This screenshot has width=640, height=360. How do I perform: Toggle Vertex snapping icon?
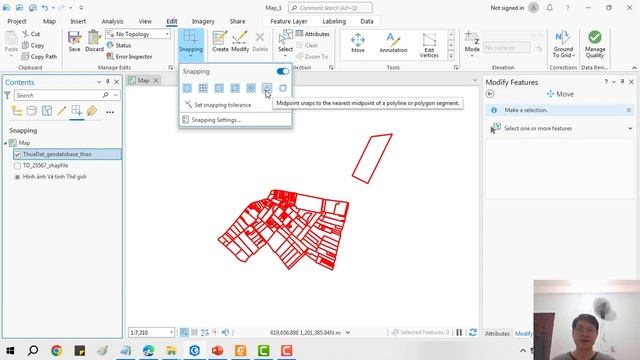[219, 88]
